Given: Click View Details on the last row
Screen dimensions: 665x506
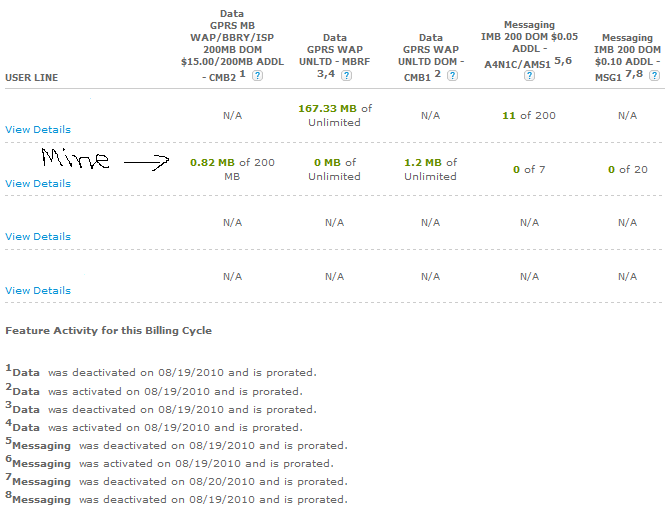Looking at the screenshot, I should coord(38,290).
